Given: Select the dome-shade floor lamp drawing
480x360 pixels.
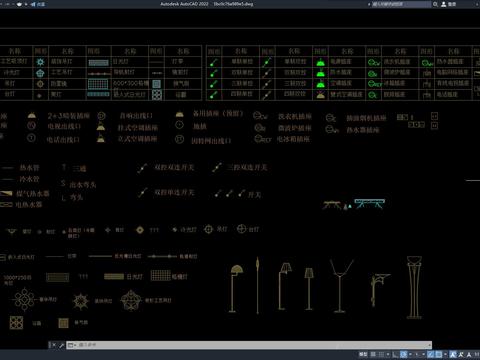Looking at the screenshot, I should [x=236, y=289].
